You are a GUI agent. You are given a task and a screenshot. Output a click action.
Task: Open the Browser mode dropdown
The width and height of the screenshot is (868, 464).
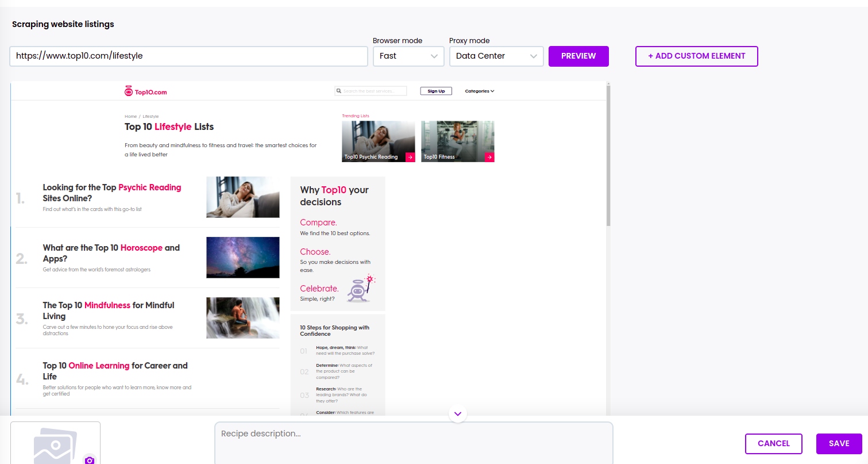coord(408,56)
